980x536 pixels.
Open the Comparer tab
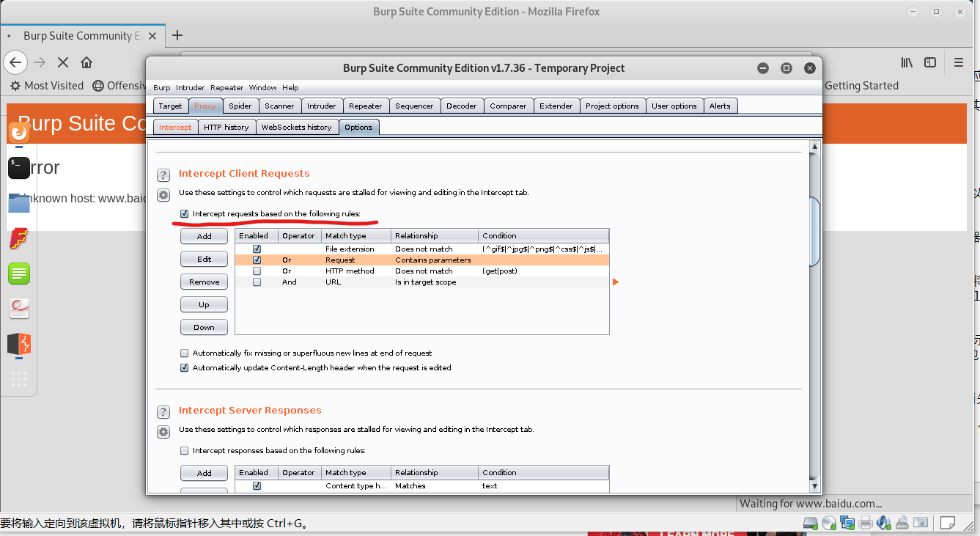coord(508,106)
